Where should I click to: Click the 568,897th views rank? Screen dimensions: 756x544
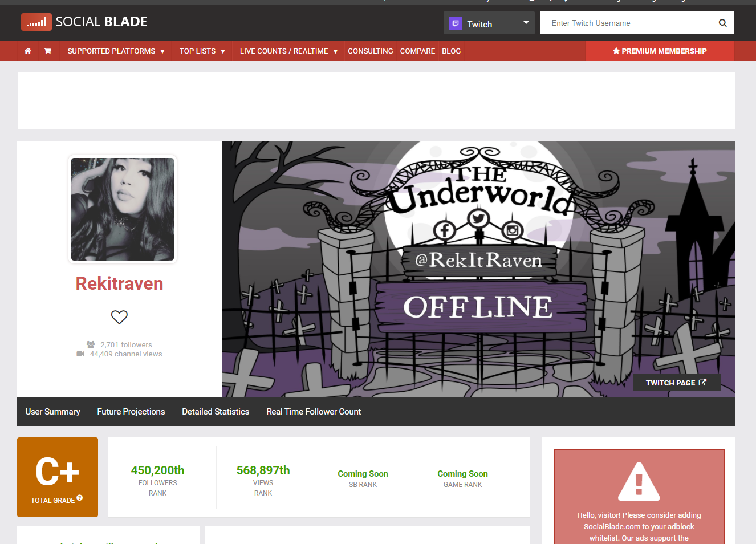(x=263, y=470)
